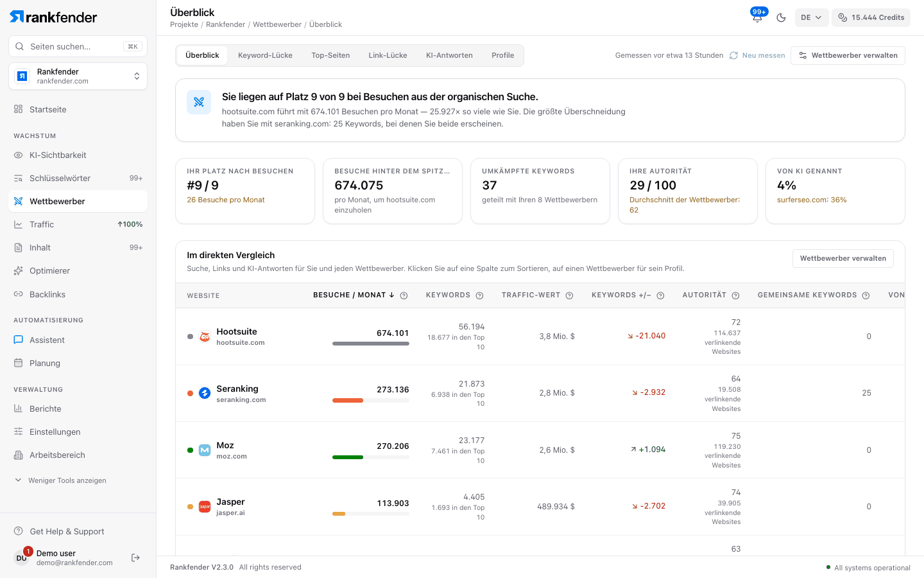Sort by the 'Besuche / Monat' column
This screenshot has width=924, height=578.
point(354,295)
